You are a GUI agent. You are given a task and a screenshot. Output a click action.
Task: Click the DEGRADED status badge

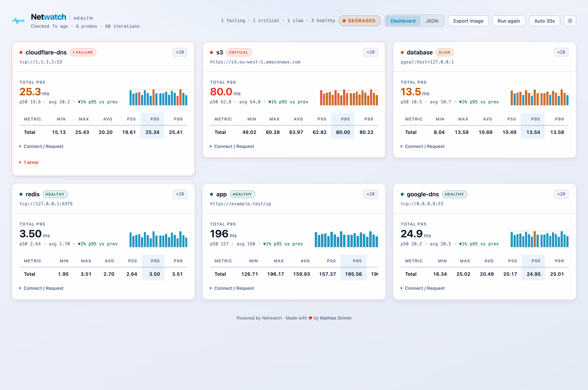click(x=359, y=21)
